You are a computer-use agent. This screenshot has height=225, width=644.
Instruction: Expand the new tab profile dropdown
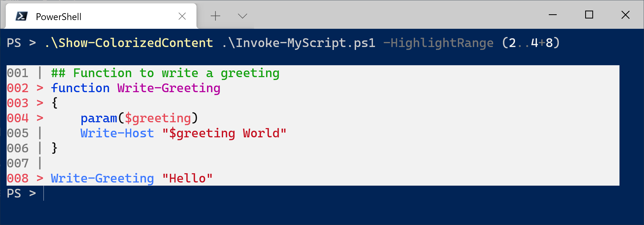tap(242, 16)
